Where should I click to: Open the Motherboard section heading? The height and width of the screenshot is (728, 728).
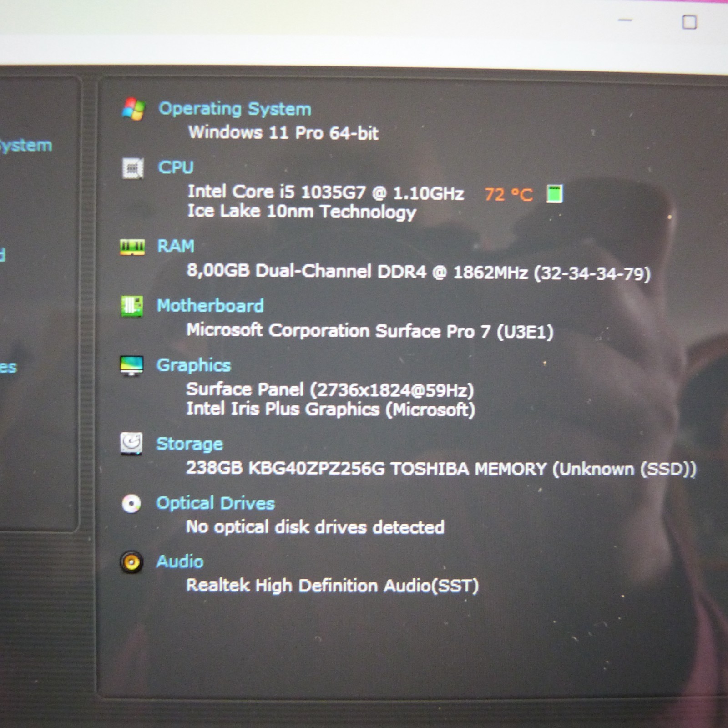[210, 306]
